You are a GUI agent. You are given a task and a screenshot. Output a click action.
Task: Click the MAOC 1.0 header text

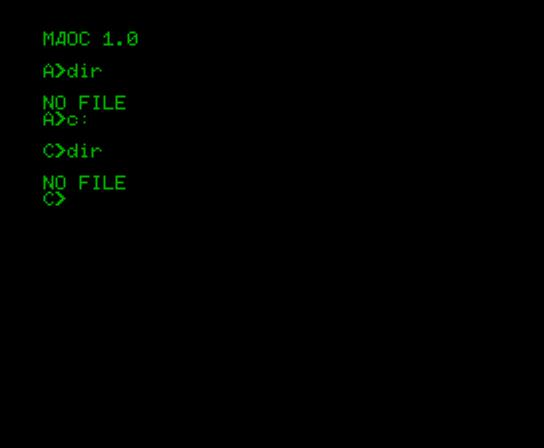91,39
